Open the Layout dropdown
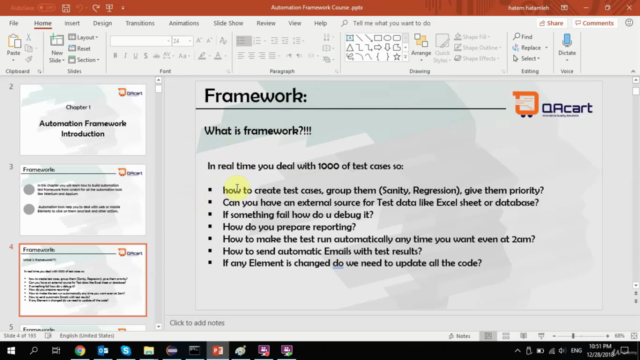The height and width of the screenshot is (360, 640). click(84, 38)
